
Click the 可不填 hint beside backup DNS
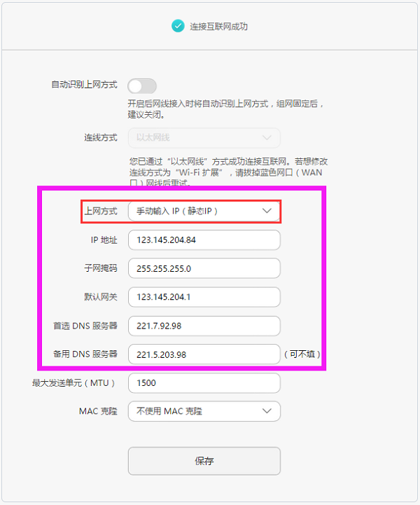point(302,355)
